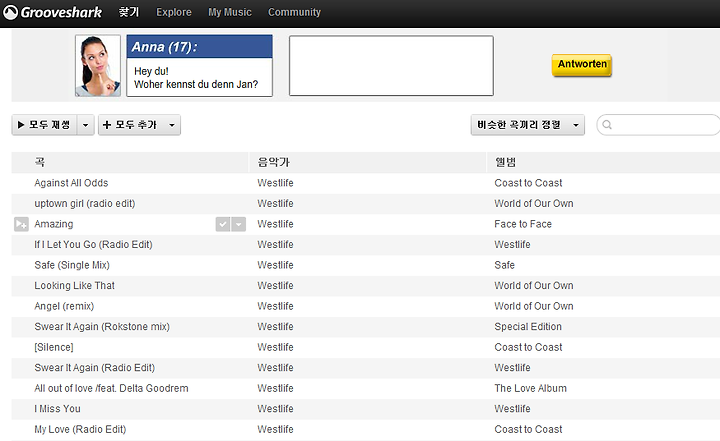Go to My Music
This screenshot has width=720, height=441.
tap(230, 12)
